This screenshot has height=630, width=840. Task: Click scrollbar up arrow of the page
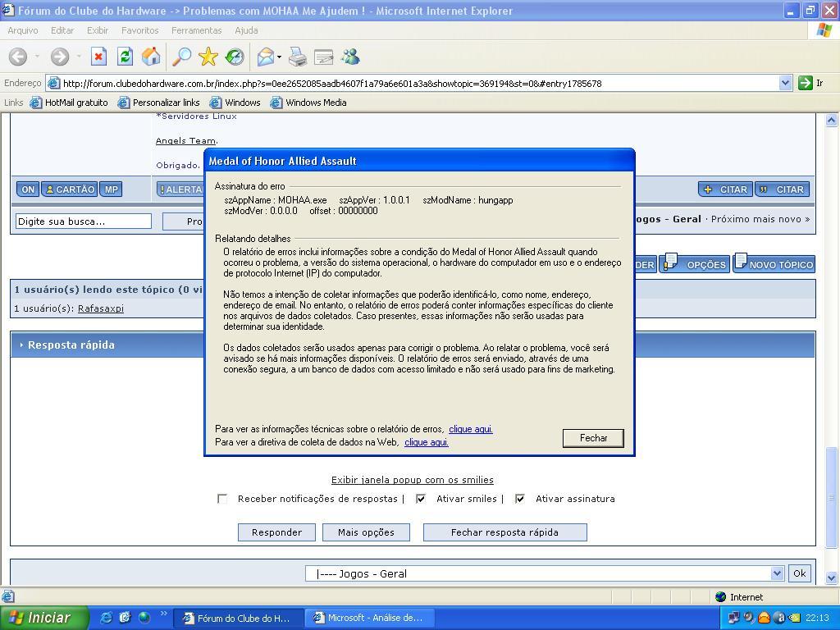(831, 120)
